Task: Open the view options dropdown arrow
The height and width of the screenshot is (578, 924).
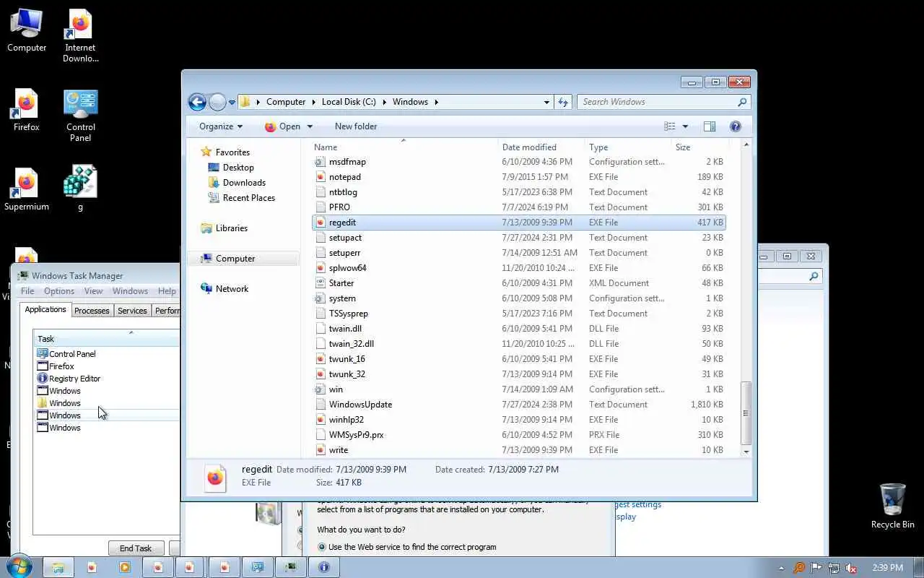Action: (685, 126)
